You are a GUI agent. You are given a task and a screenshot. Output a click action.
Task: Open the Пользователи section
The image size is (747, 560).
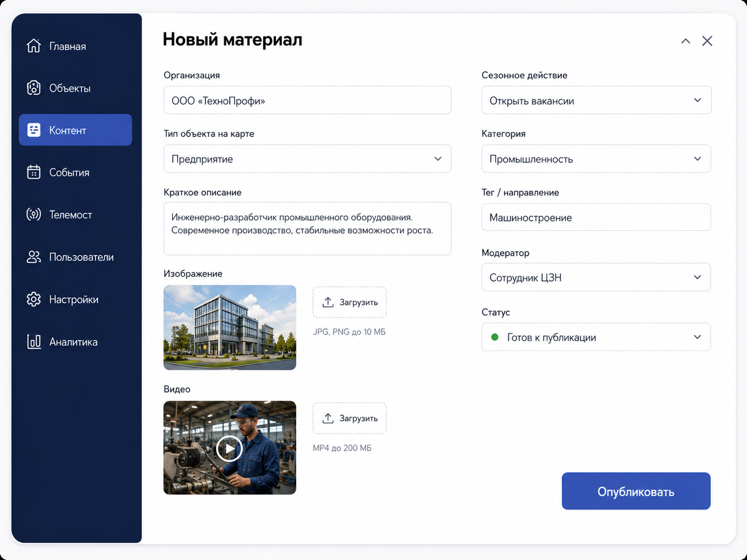click(x=75, y=257)
